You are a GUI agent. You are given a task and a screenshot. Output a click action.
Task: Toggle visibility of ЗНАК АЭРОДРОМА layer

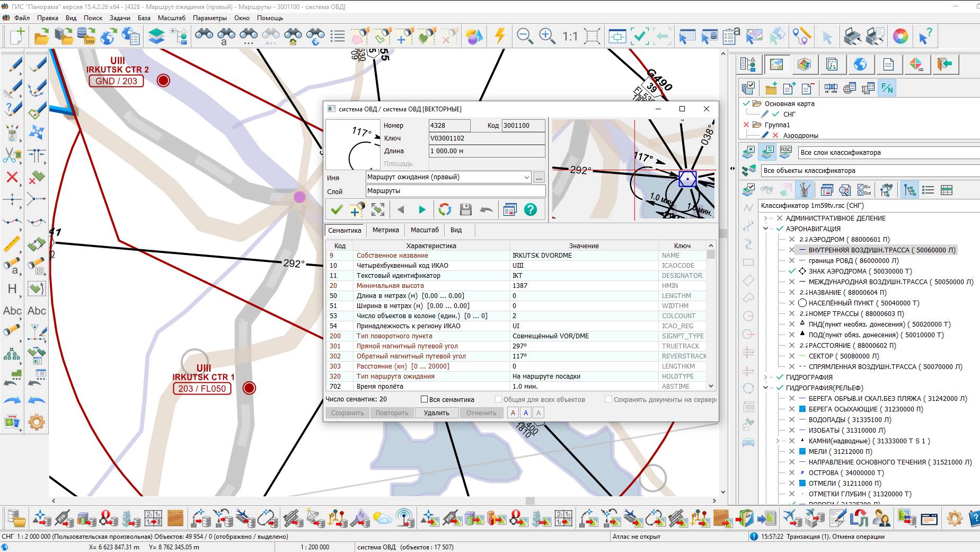[x=792, y=271]
